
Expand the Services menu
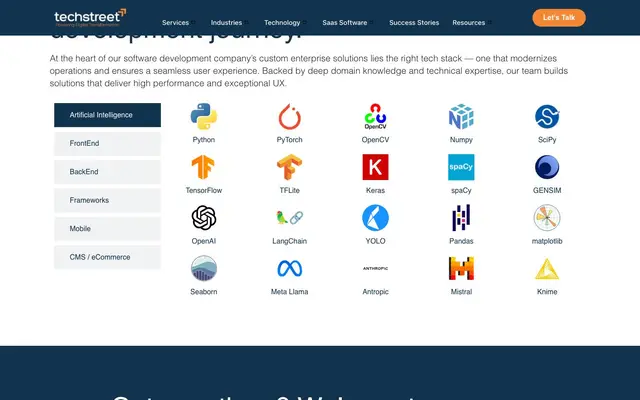pos(178,22)
